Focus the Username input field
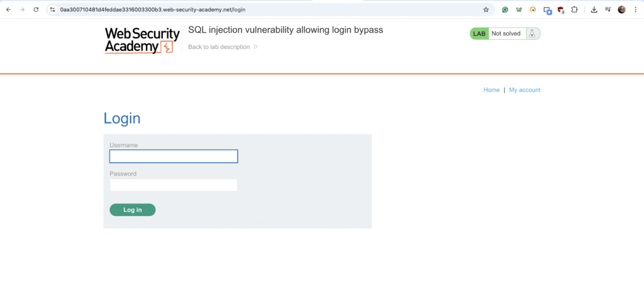644x294 pixels. click(174, 156)
